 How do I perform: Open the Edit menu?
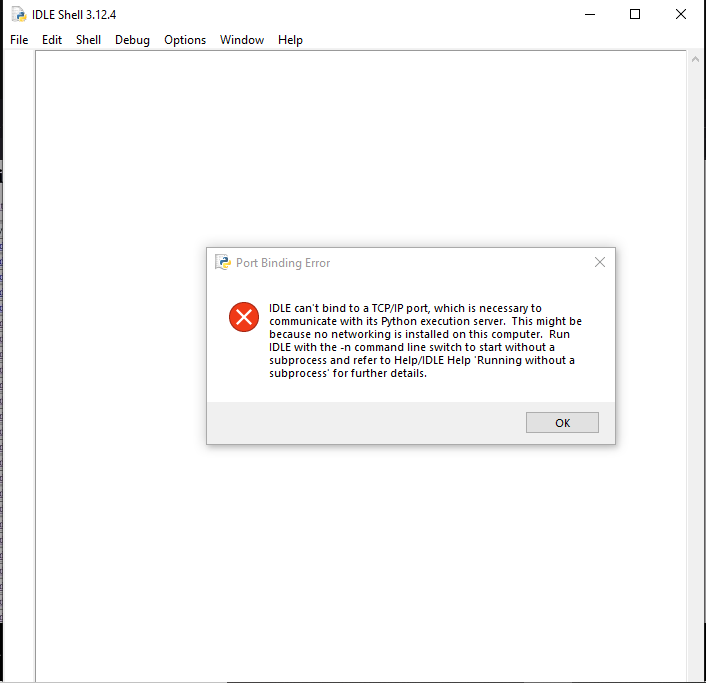[x=52, y=40]
